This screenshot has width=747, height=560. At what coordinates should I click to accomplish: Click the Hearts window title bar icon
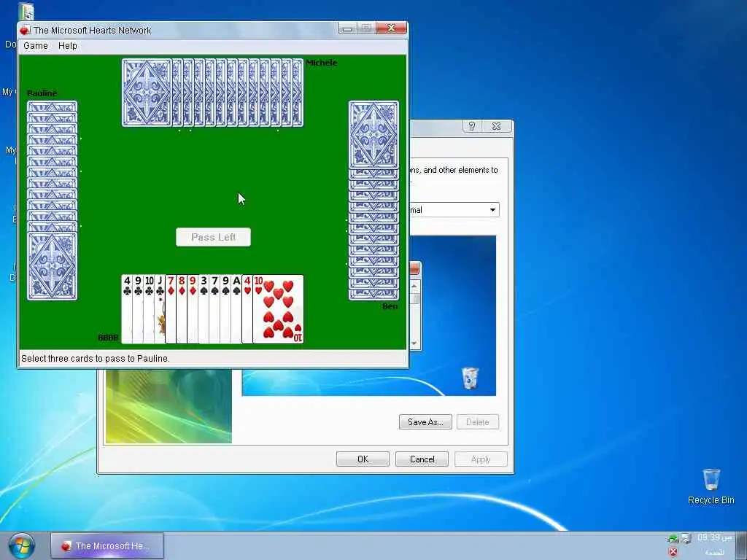tap(26, 30)
